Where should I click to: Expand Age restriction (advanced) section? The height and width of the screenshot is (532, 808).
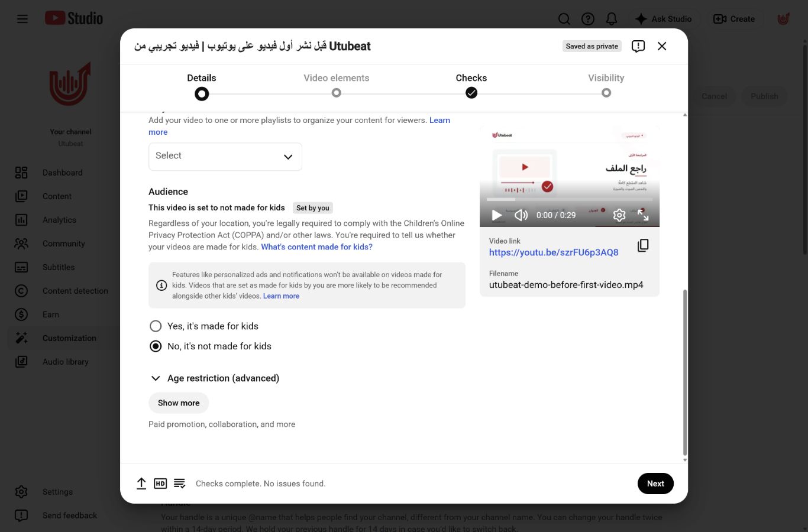pyautogui.click(x=214, y=378)
